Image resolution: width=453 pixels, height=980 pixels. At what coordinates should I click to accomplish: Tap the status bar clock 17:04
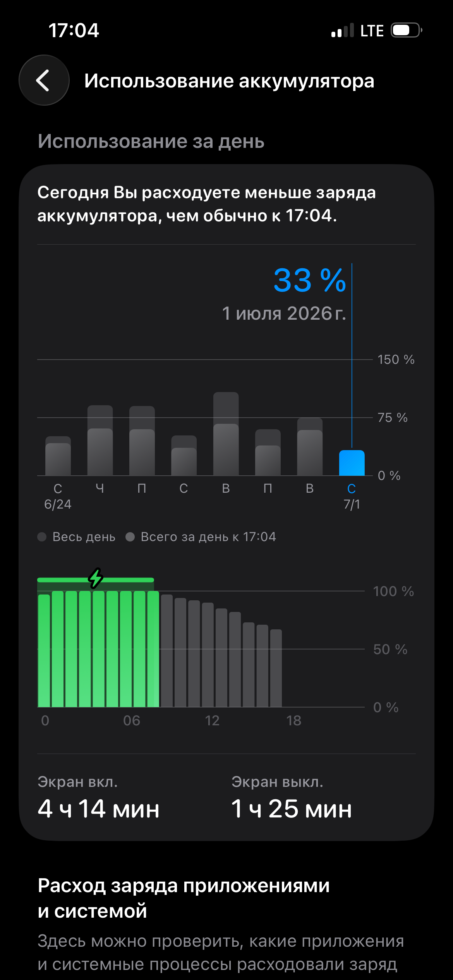click(74, 30)
